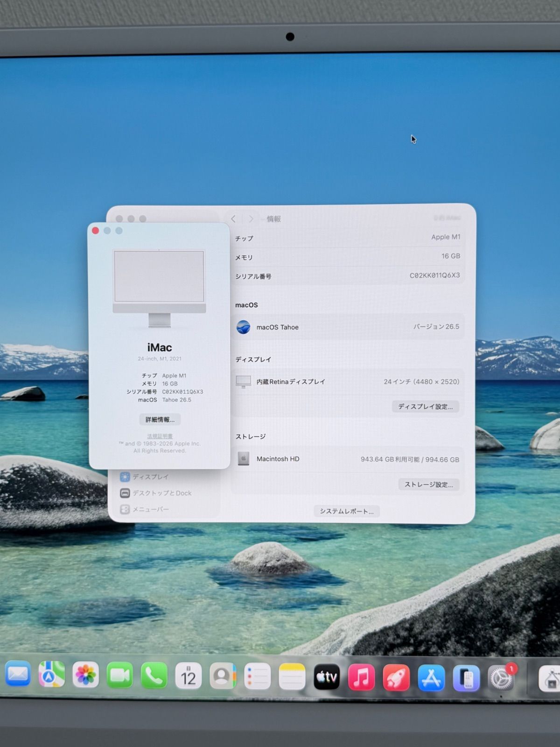This screenshot has width=560, height=747.
Task: Click "内蔵Retinaディスプレイ" label
Action: pos(291,382)
